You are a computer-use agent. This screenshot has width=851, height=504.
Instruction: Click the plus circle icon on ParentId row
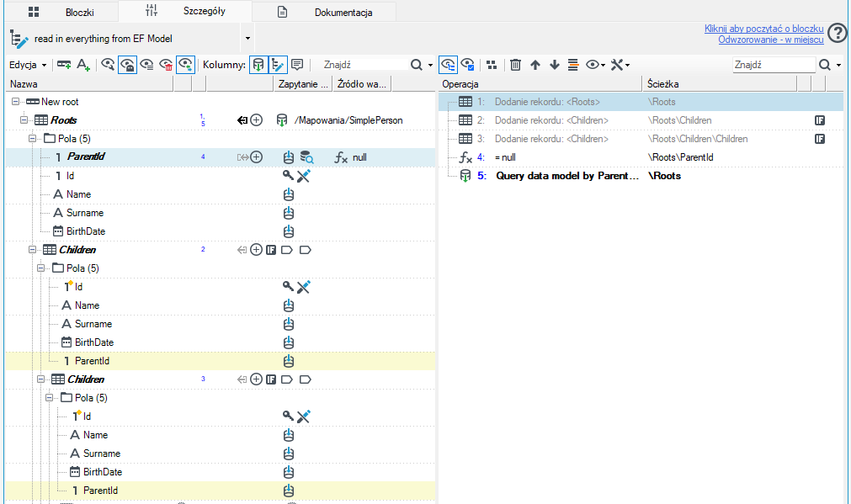point(256,157)
